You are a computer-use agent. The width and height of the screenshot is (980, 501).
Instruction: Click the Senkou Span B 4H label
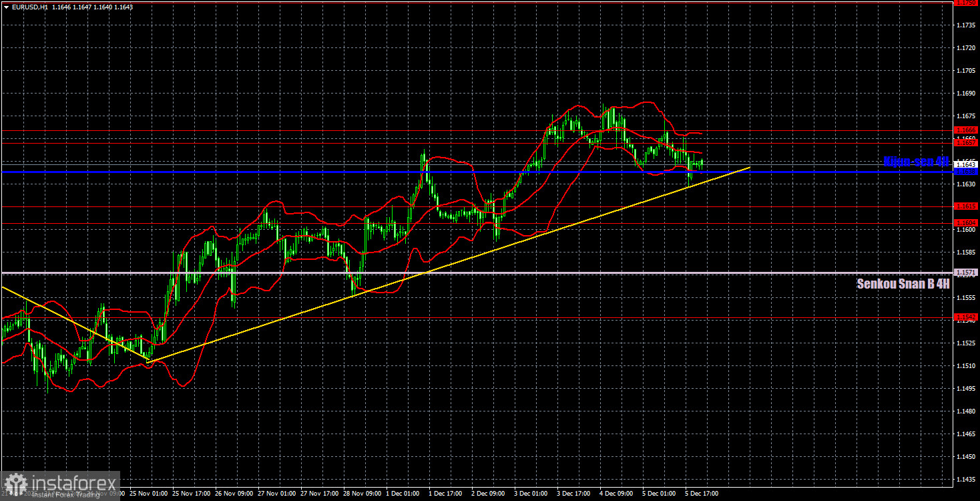(x=903, y=283)
